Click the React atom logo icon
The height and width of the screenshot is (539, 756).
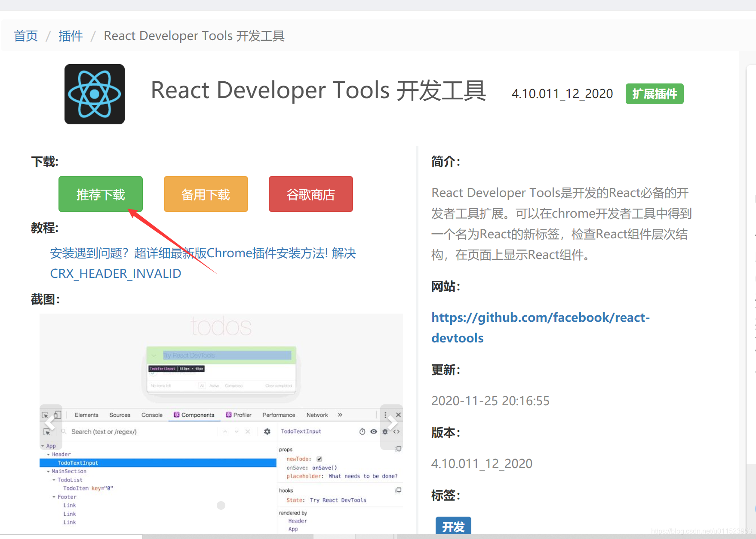(95, 94)
